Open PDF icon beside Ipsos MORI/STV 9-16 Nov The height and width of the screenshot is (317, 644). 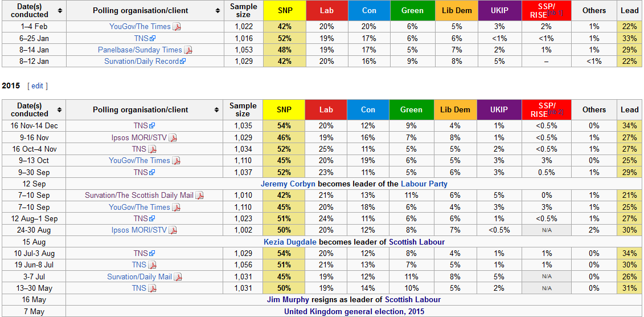tap(173, 138)
